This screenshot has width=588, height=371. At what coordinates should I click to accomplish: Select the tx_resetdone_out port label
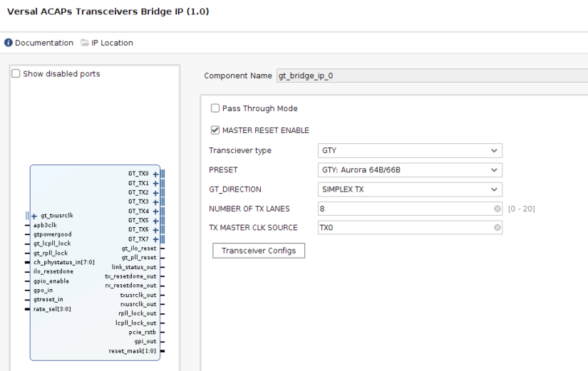click(130, 276)
